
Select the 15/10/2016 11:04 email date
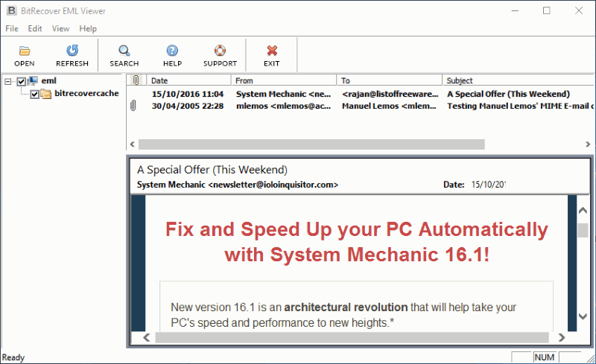(x=188, y=94)
